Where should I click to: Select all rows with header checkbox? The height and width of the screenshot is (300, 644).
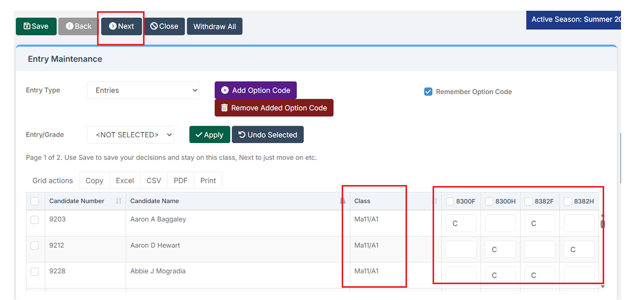35,202
